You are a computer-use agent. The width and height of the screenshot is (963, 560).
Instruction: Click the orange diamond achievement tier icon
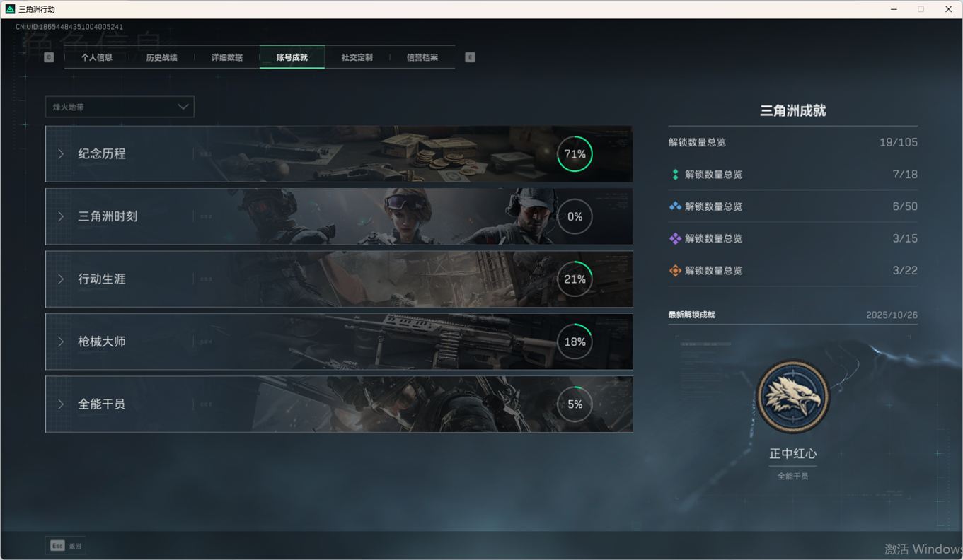click(x=675, y=271)
